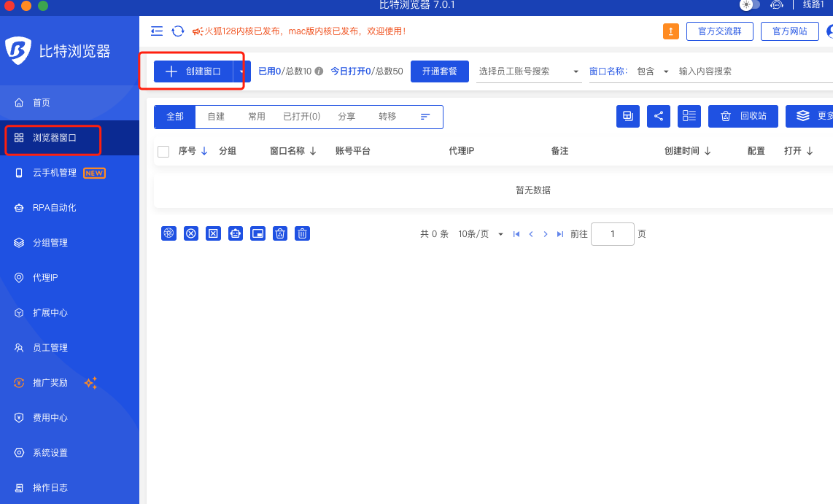
Task: Click the 开通套餐 button
Action: [439, 71]
